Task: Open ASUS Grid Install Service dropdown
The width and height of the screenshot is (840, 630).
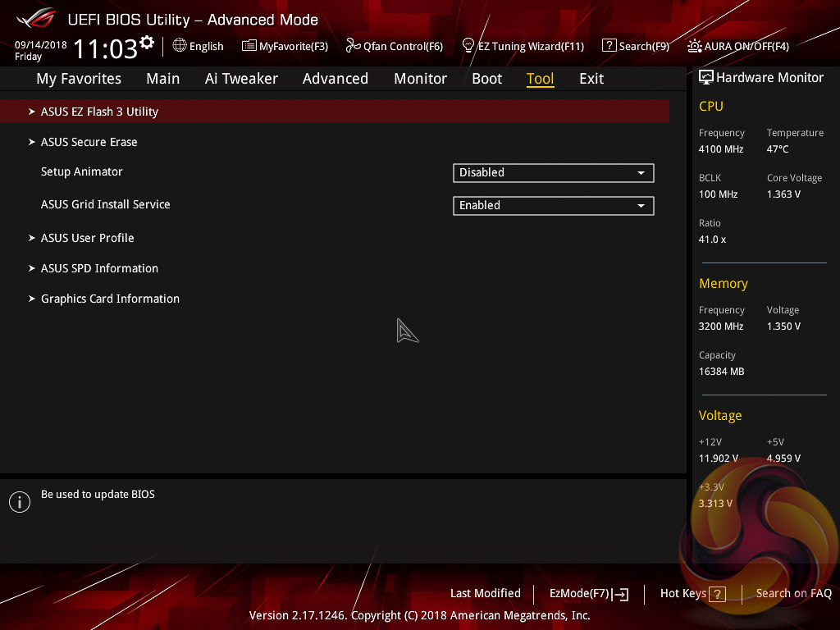Action: (553, 206)
